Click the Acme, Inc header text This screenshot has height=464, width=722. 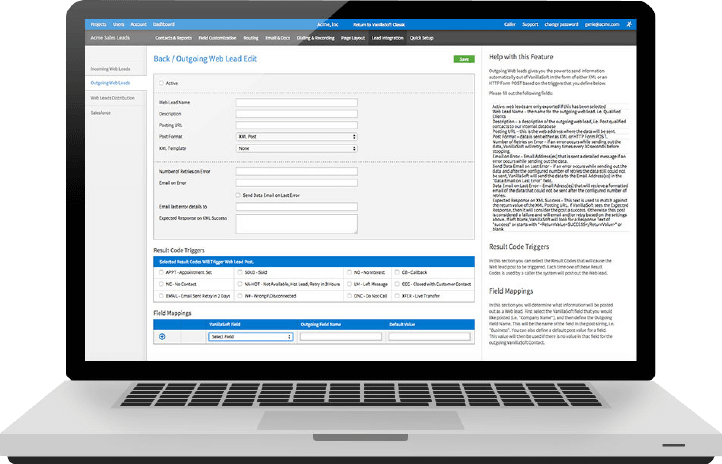pos(327,25)
